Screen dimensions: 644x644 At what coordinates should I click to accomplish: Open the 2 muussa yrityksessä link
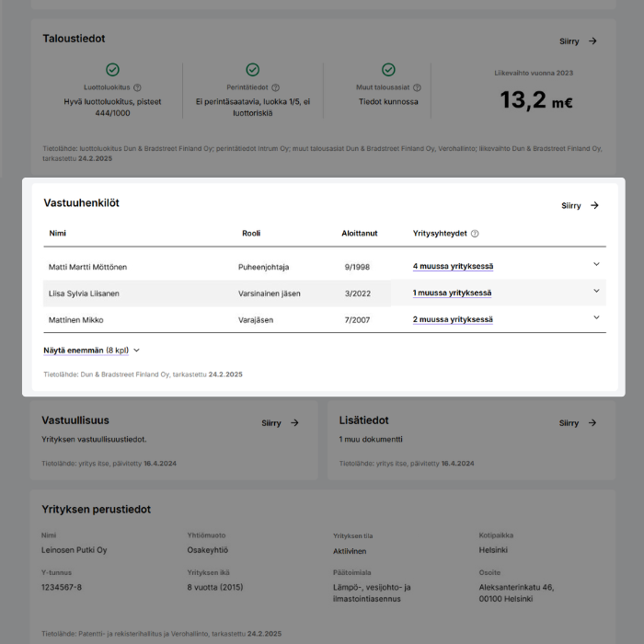coord(453,320)
